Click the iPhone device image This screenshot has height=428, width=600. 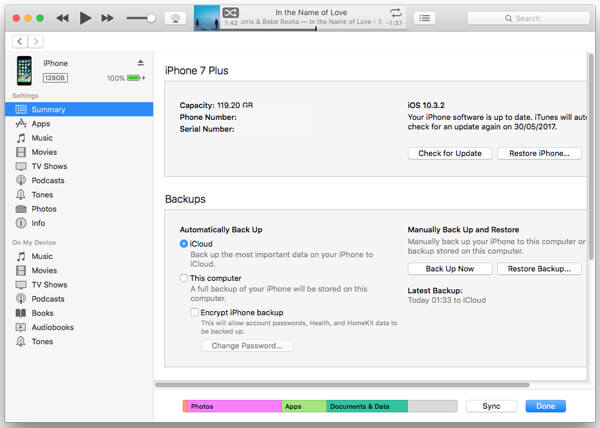click(x=24, y=71)
